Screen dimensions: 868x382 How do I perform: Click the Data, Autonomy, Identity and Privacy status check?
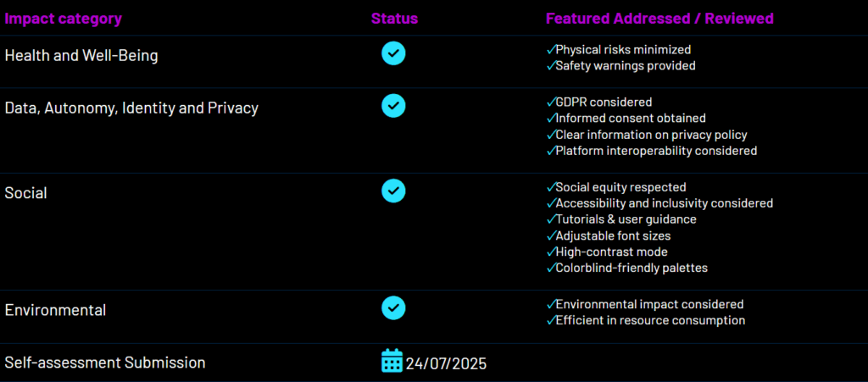[x=393, y=106]
